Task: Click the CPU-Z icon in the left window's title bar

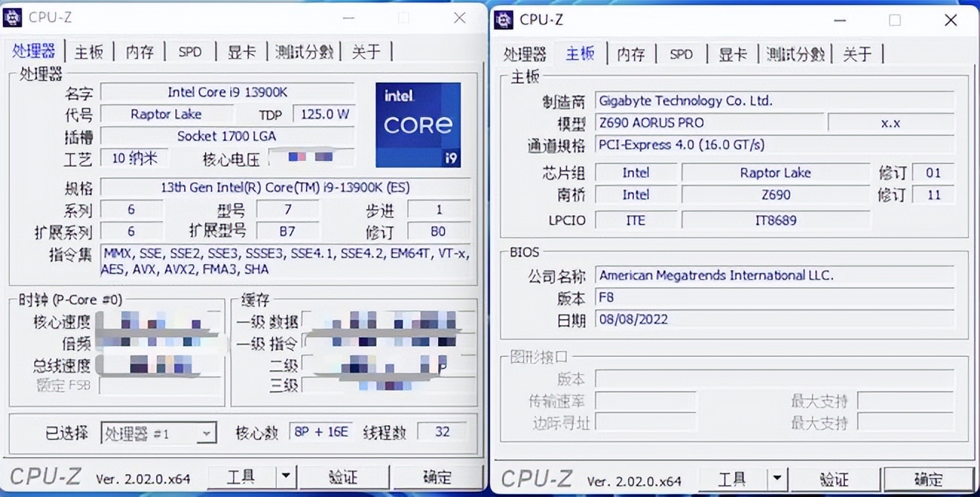Action: click(13, 17)
